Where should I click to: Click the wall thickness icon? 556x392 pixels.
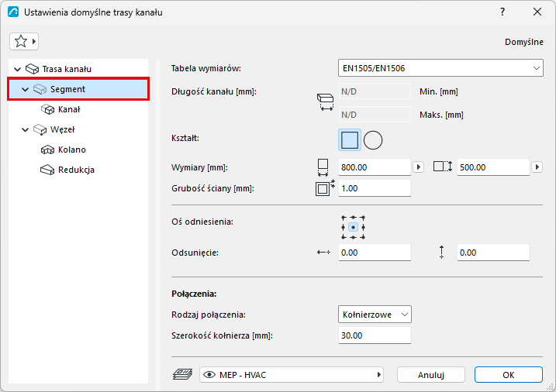pyautogui.click(x=325, y=188)
